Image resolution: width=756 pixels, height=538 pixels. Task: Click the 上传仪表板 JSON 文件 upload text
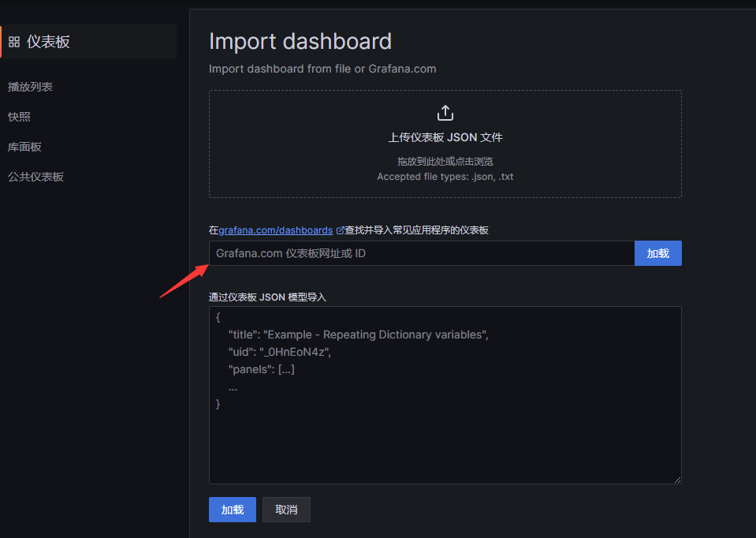pos(445,137)
